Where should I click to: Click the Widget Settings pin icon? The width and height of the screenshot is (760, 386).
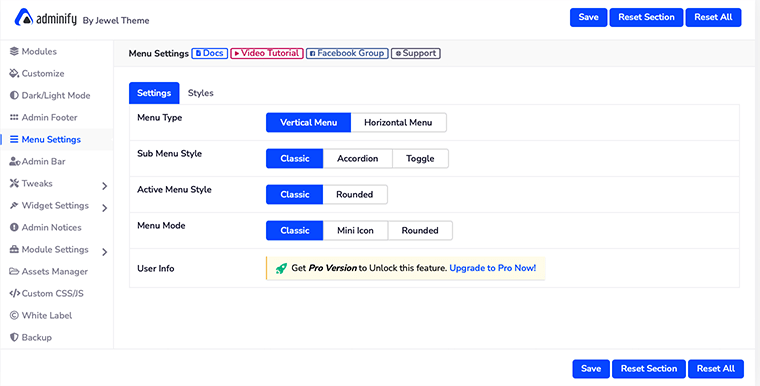14,206
